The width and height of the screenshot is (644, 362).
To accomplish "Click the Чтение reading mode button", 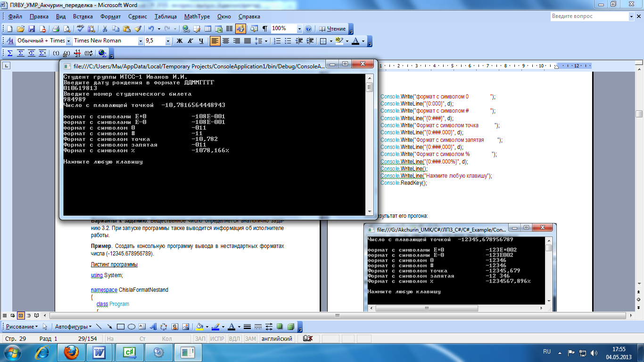I will pyautogui.click(x=332, y=29).
